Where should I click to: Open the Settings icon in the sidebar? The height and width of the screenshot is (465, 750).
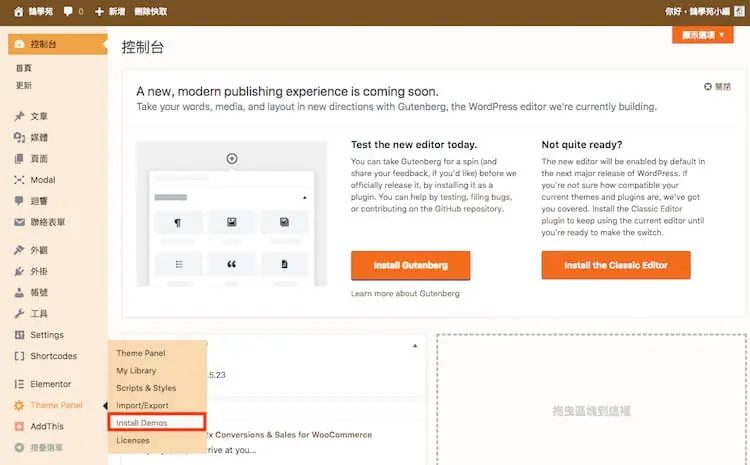(x=19, y=335)
